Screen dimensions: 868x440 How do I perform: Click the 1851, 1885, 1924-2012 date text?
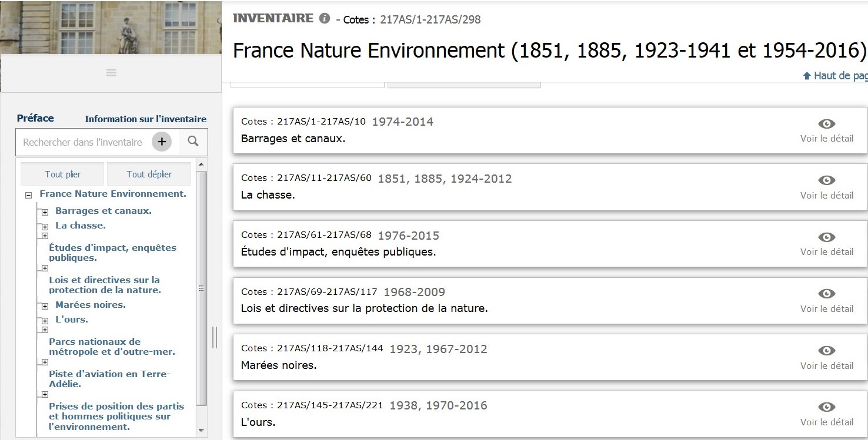(445, 179)
